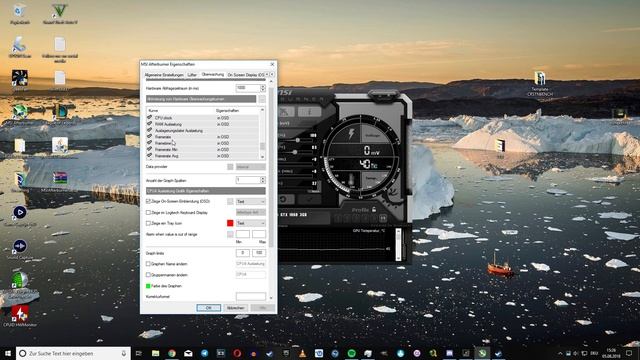Switch to the Lüfter tab
The width and height of the screenshot is (640, 360).
[192, 75]
